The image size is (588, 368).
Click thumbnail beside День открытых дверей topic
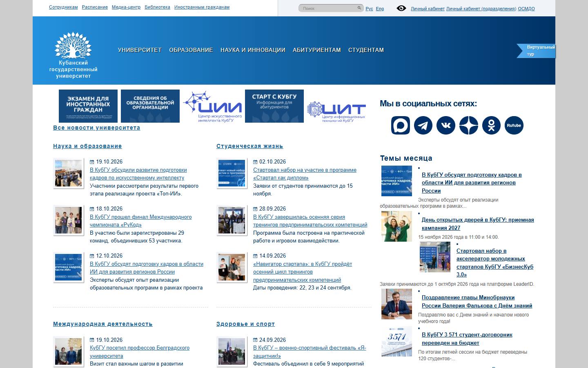point(396,227)
